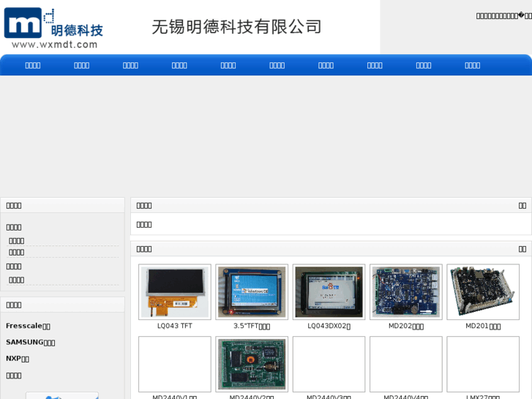Click the LQ043DX02 caption link

pyautogui.click(x=329, y=326)
